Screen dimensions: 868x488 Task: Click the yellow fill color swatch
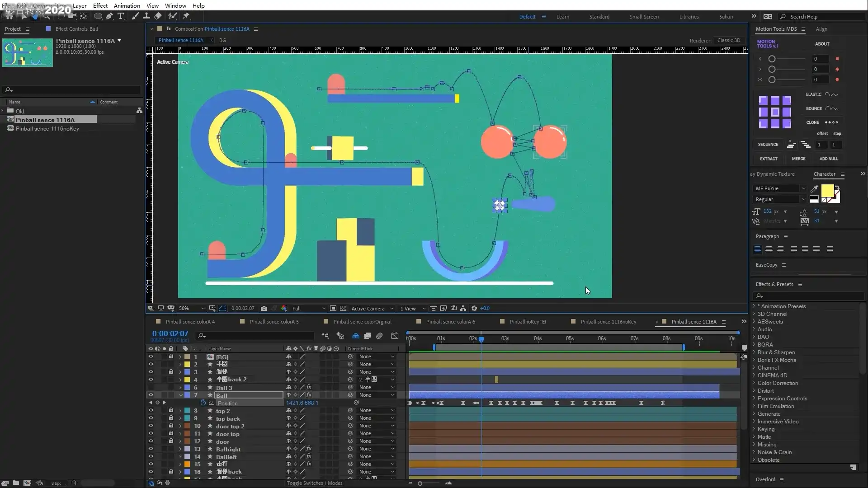pos(827,190)
